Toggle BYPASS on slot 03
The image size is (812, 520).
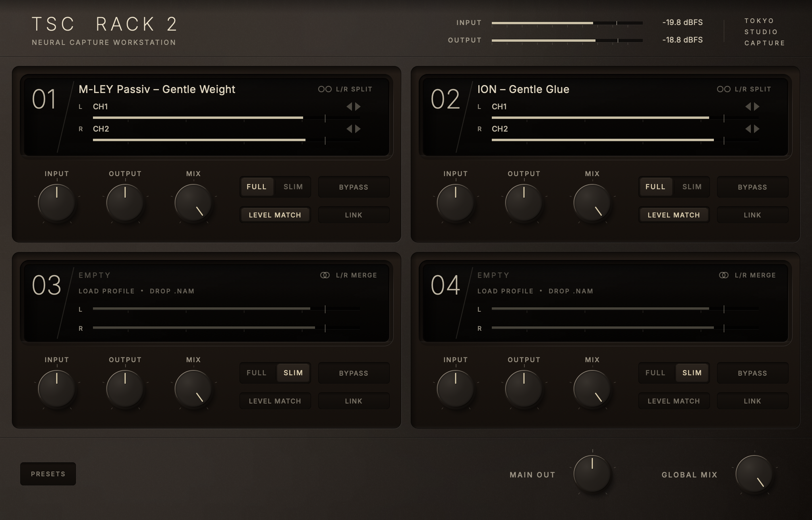(x=354, y=373)
